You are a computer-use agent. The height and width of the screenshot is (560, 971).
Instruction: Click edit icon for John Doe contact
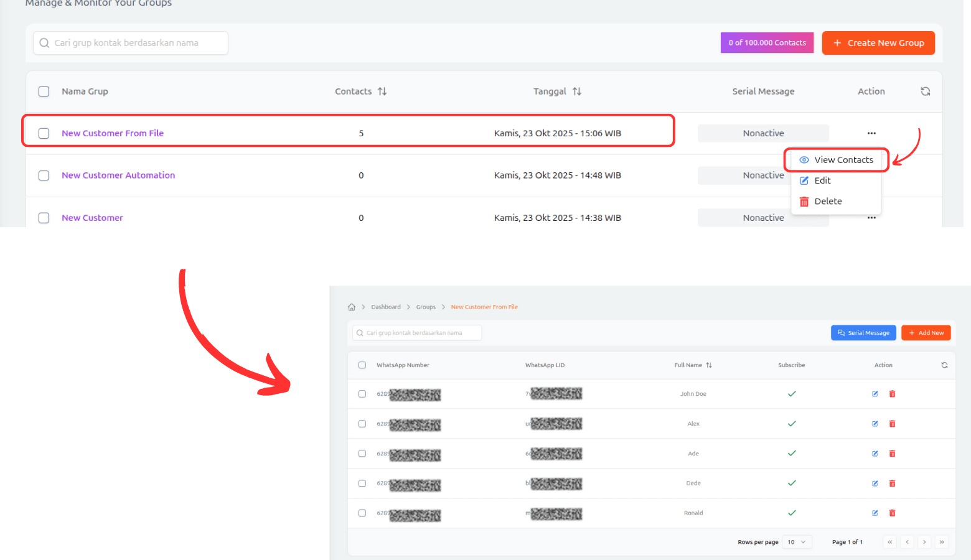[875, 394]
